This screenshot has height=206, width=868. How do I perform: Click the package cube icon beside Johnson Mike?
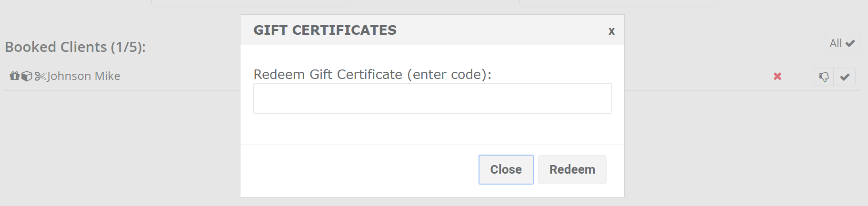[x=27, y=76]
